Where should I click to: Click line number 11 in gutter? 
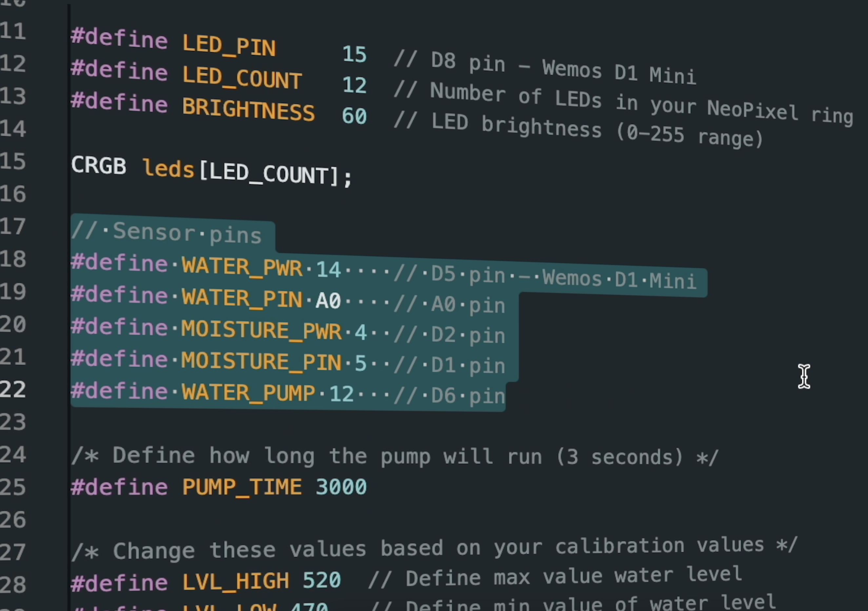[13, 31]
